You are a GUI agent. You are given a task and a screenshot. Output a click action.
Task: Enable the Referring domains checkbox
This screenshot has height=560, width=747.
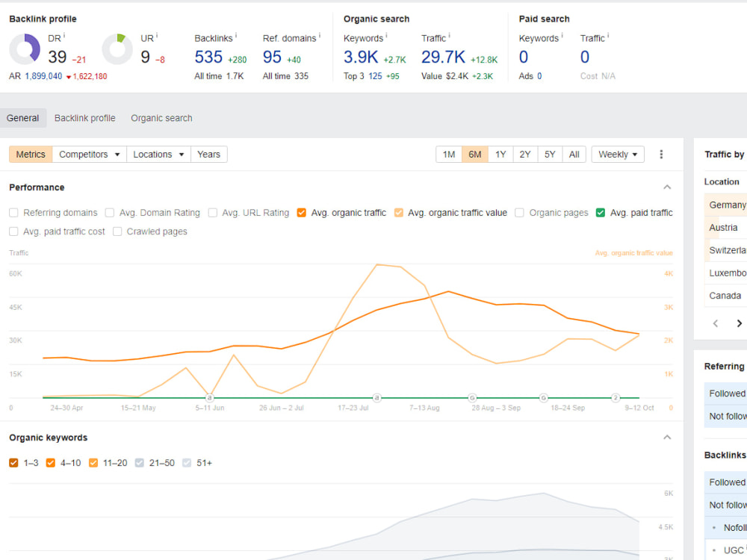13,212
